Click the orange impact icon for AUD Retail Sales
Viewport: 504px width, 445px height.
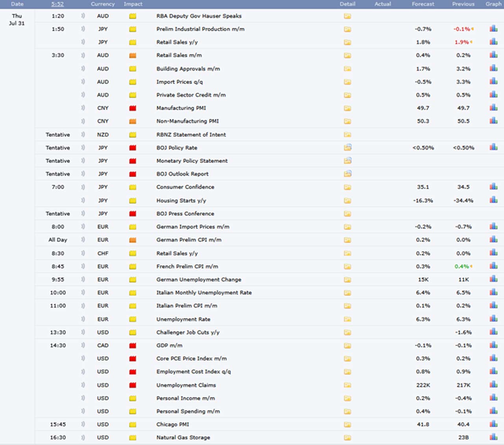[x=133, y=55]
